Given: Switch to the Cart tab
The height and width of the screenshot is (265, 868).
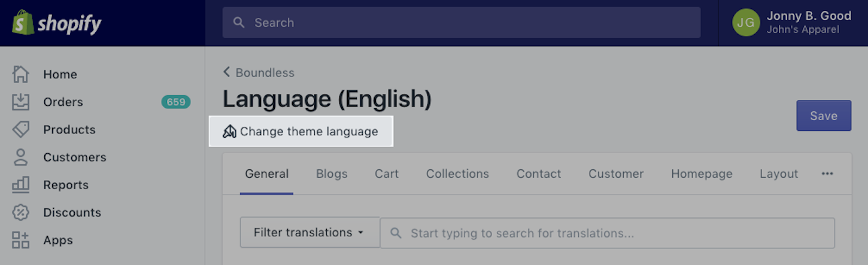Looking at the screenshot, I should click(x=387, y=173).
